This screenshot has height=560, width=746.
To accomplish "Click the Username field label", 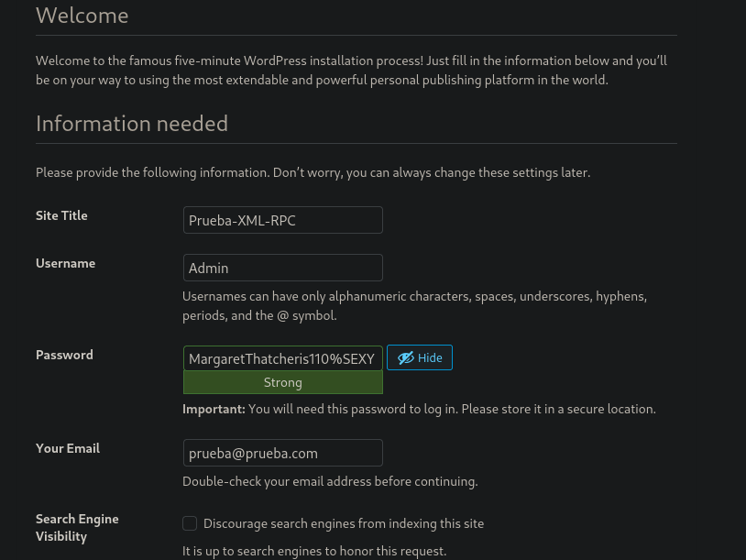I will click(x=65, y=263).
